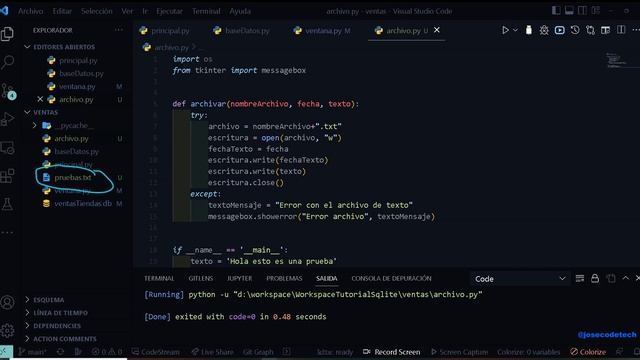Click the debug bug icon in editor toolbar
This screenshot has width=640, height=360.
pyautogui.click(x=544, y=30)
